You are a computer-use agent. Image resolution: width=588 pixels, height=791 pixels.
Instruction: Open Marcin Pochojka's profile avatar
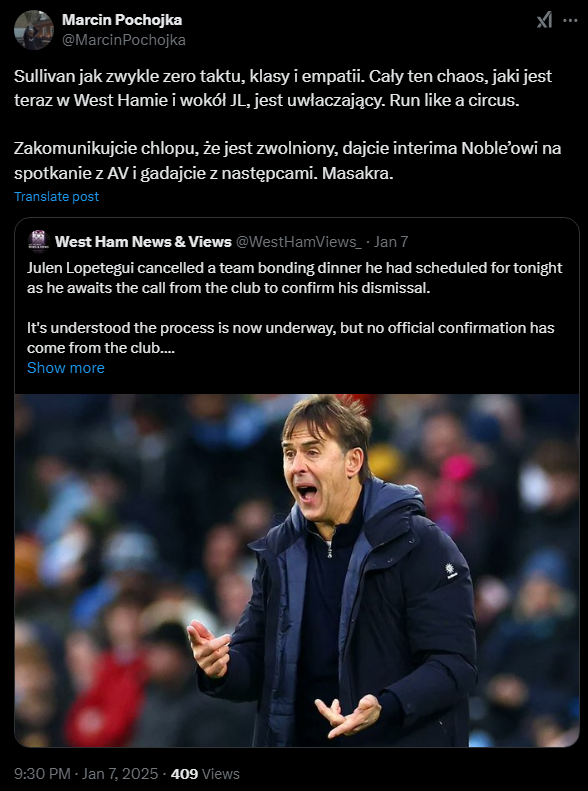34,30
